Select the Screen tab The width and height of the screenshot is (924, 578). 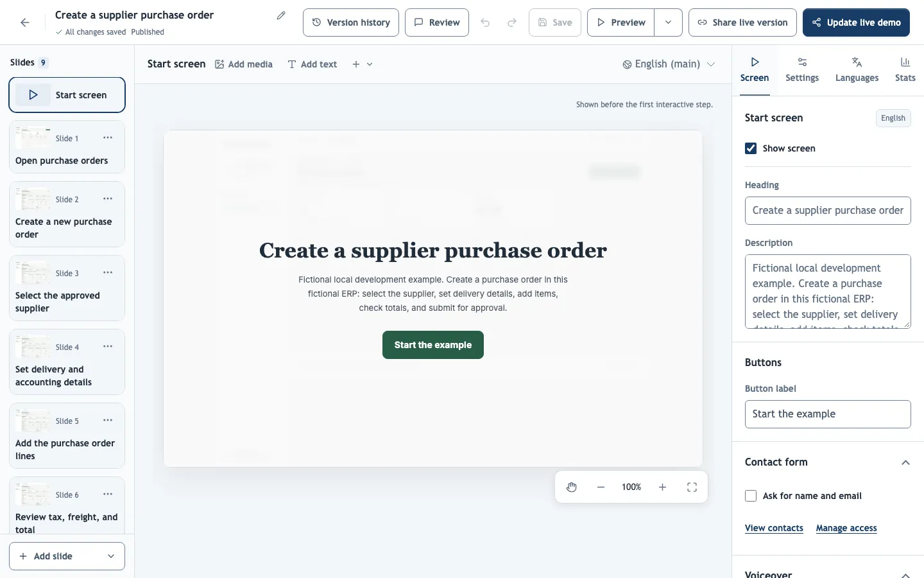click(x=755, y=70)
